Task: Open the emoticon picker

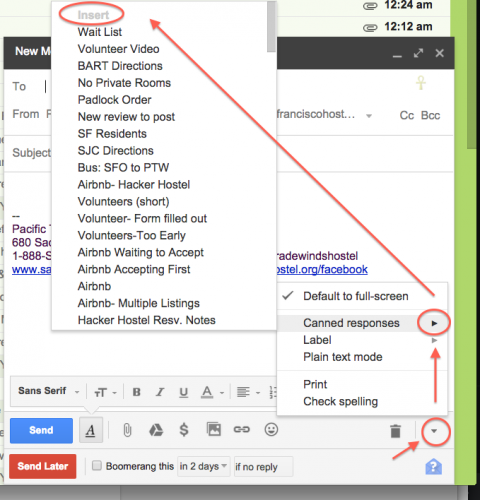Action: coord(271,430)
